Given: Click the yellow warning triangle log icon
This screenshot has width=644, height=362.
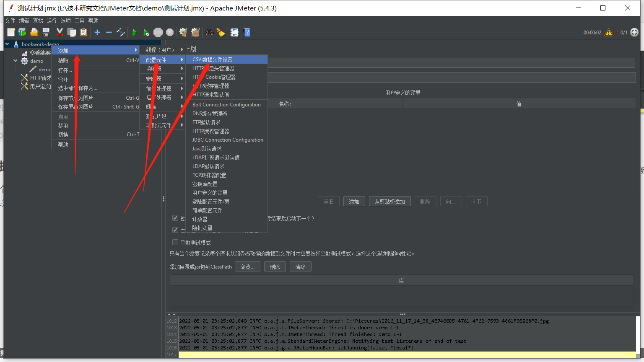Looking at the screenshot, I should pyautogui.click(x=609, y=32).
